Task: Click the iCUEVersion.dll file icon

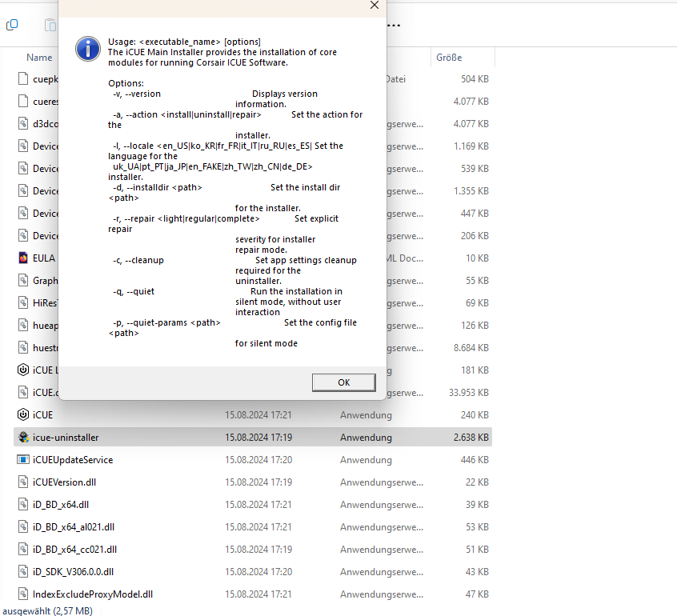Action: click(23, 482)
